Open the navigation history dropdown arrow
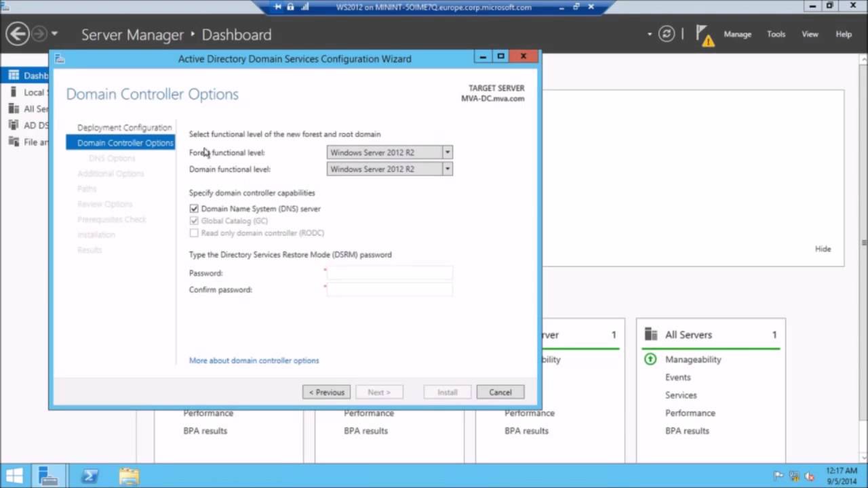 54,34
